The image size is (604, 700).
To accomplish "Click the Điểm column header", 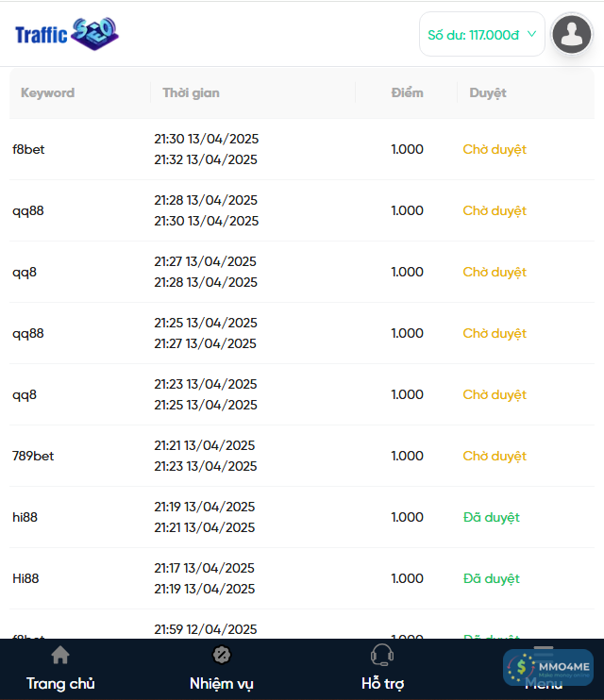I will [x=408, y=92].
